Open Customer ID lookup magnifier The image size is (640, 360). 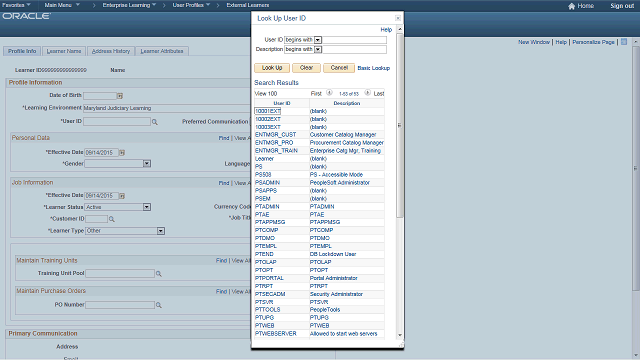pos(111,219)
